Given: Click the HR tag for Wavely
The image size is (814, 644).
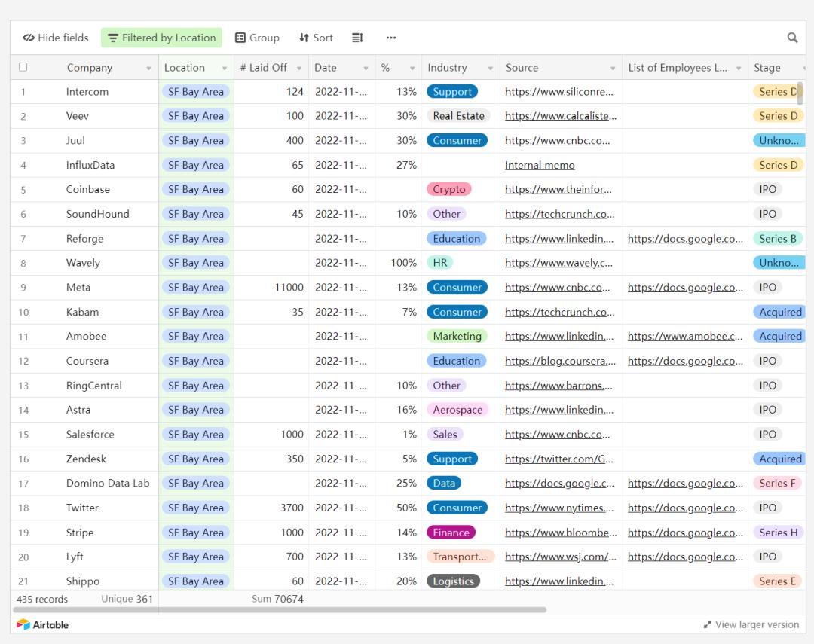Looking at the screenshot, I should [439, 263].
